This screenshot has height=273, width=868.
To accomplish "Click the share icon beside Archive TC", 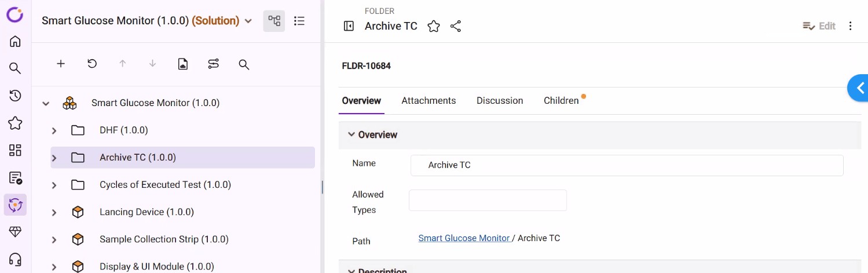I will point(456,26).
